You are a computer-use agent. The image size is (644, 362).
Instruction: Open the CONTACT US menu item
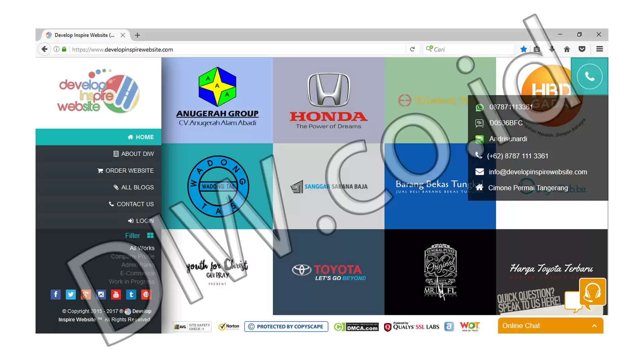tap(98, 204)
